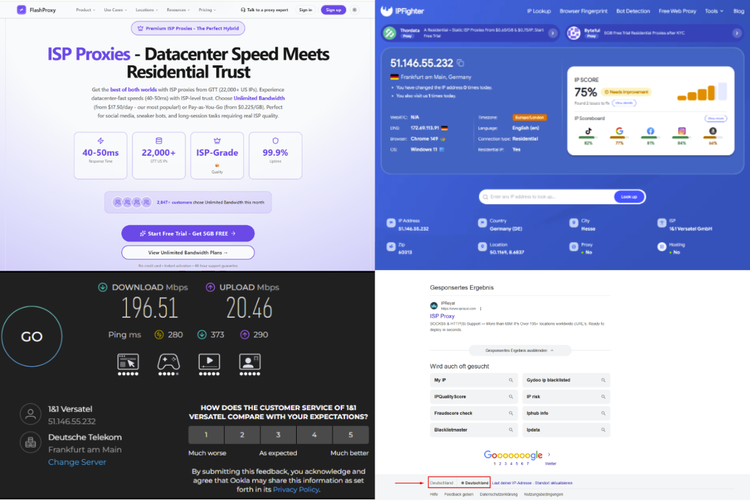The image size is (750, 500).
Task: Collapse Gesponsertes Ergebnis ausblenden expander
Action: click(520, 351)
